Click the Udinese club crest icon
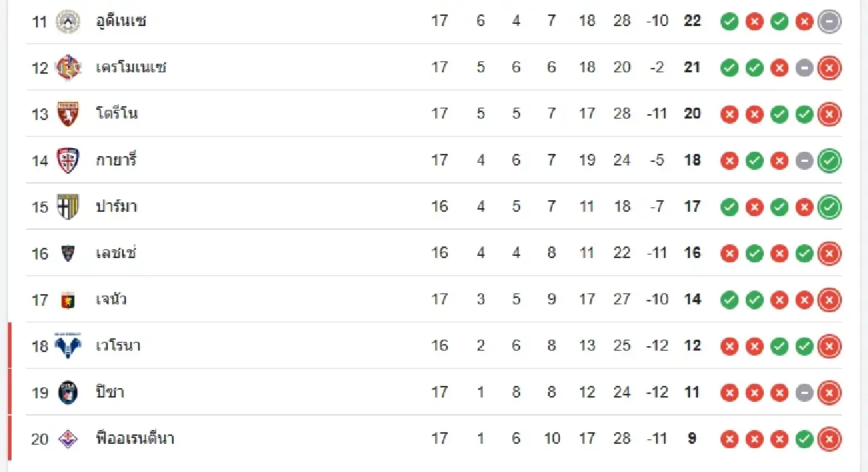Image resolution: width=868 pixels, height=472 pixels. coord(68,21)
